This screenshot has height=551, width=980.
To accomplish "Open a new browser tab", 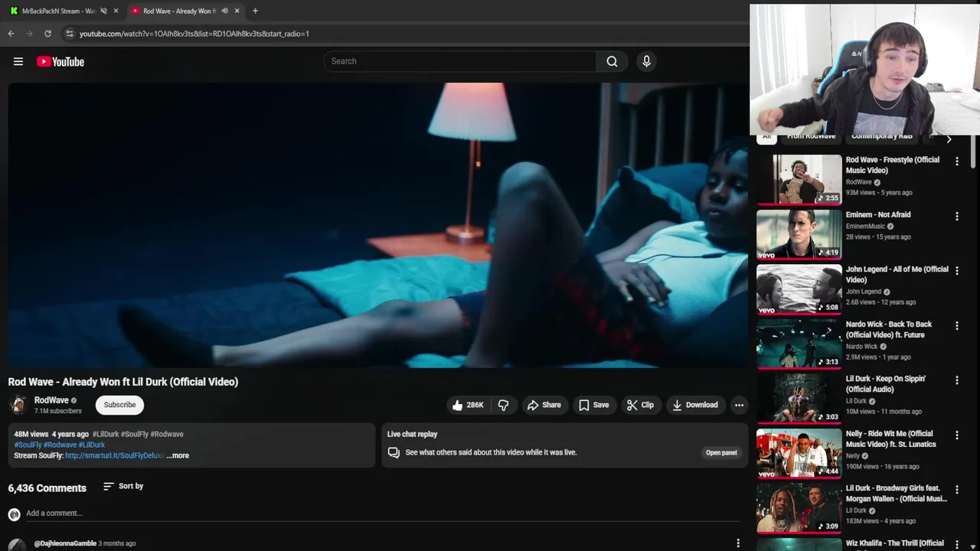I will [x=255, y=11].
